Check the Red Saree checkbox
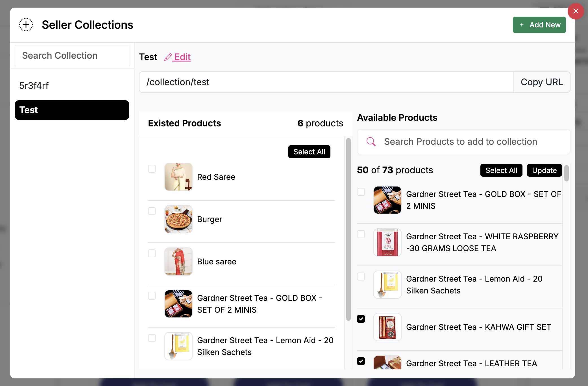This screenshot has height=386, width=588. pos(152,169)
